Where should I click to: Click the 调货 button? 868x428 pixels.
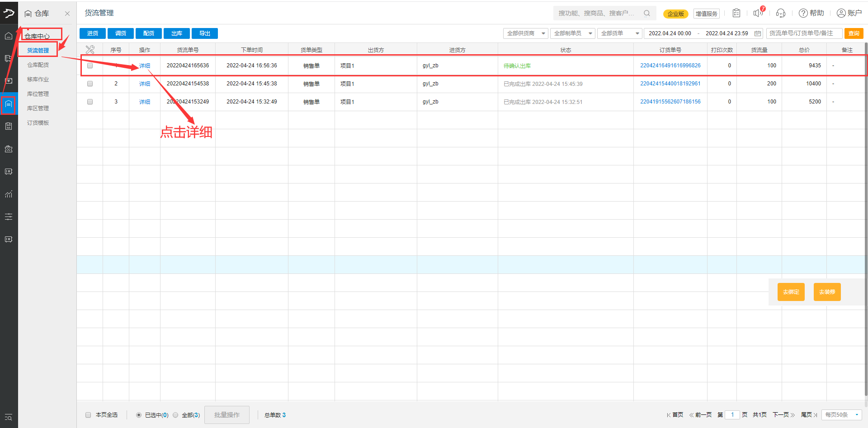[x=121, y=33]
